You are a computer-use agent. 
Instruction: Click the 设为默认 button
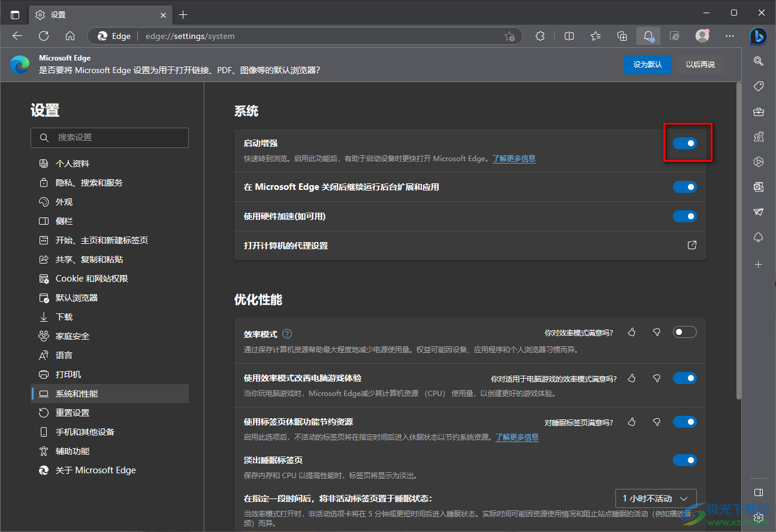pos(648,65)
